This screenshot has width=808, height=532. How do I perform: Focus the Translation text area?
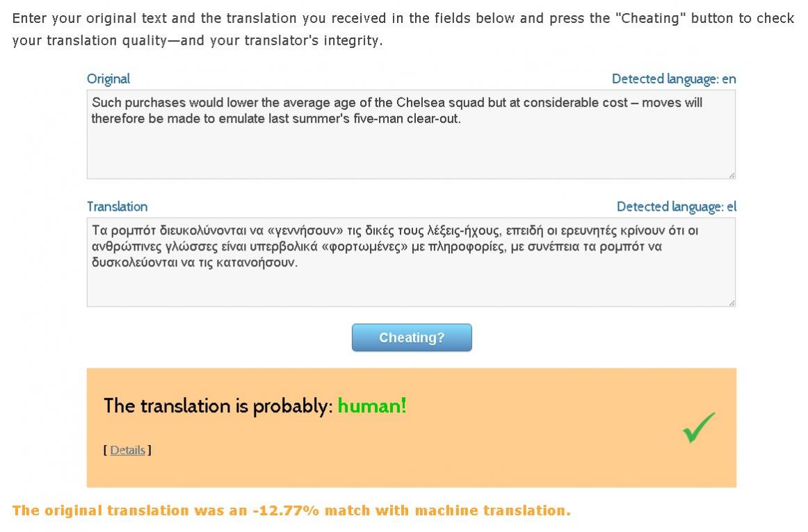pos(410,285)
